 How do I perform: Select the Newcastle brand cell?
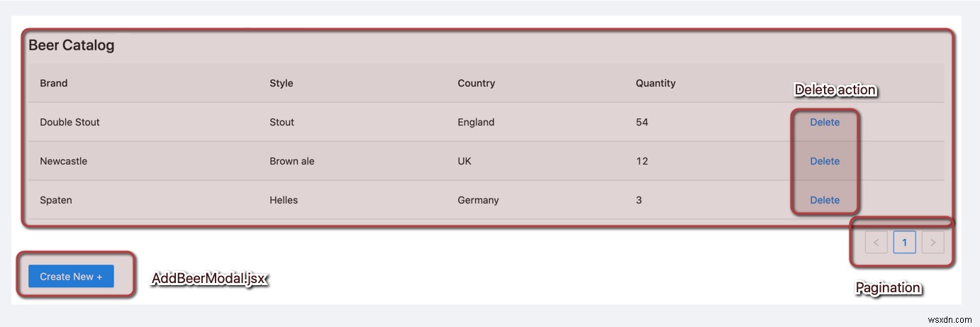pyautogui.click(x=63, y=161)
